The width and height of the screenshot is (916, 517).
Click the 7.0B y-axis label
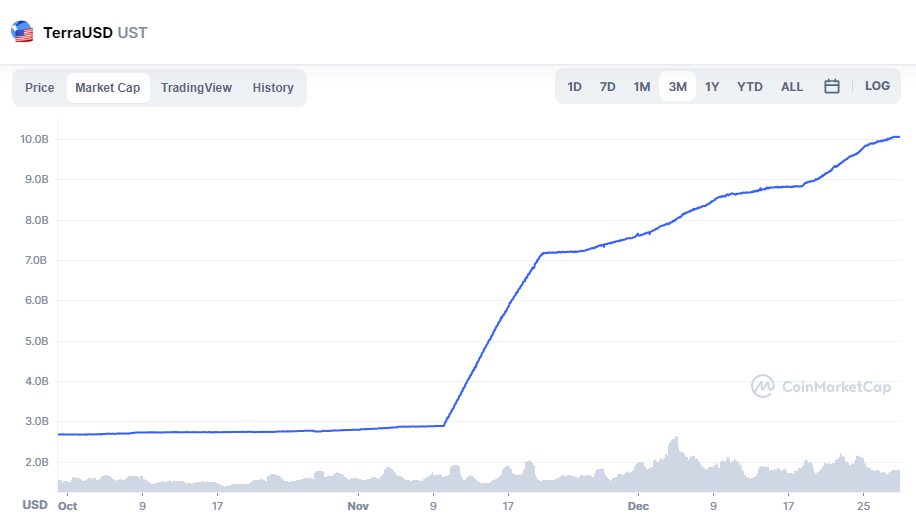tap(36, 260)
